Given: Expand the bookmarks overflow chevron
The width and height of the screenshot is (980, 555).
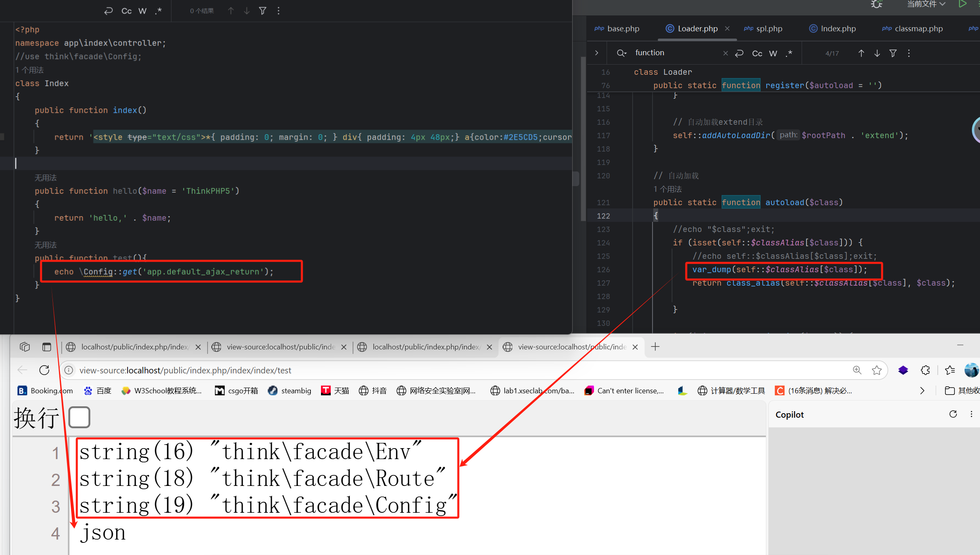Looking at the screenshot, I should [922, 390].
